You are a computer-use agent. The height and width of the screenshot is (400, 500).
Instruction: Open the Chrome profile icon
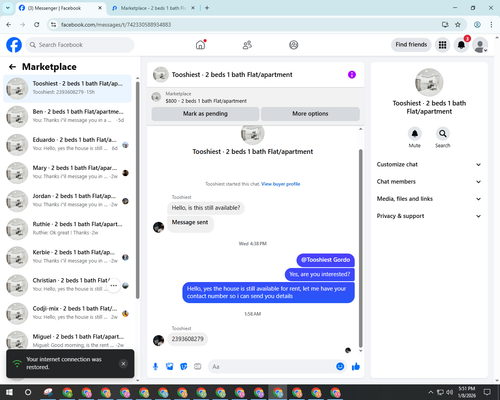point(477,25)
